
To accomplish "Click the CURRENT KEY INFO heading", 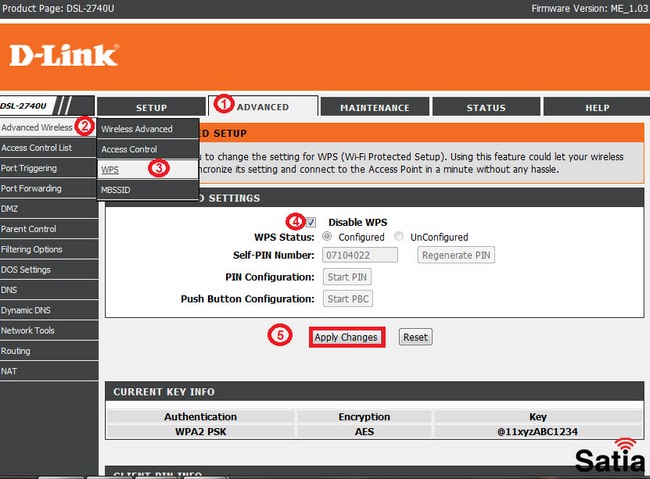I will click(x=164, y=392).
